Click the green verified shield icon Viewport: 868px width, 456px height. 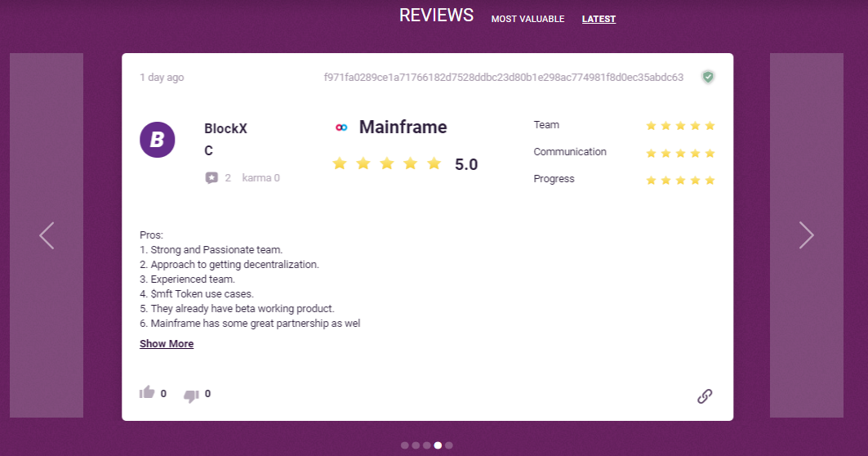(x=708, y=77)
